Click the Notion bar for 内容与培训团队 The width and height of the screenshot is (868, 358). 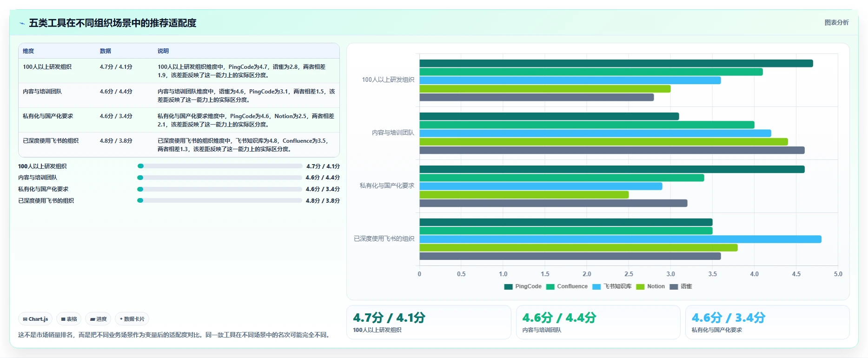click(603, 142)
